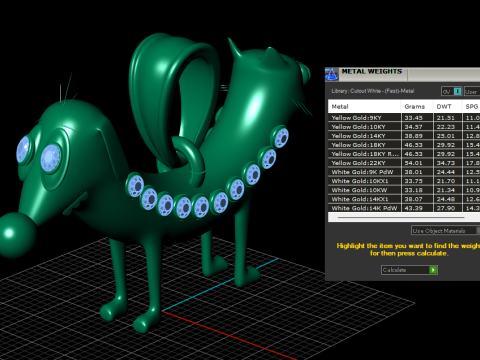
Task: Sort by the Grams column header
Action: pos(417,107)
